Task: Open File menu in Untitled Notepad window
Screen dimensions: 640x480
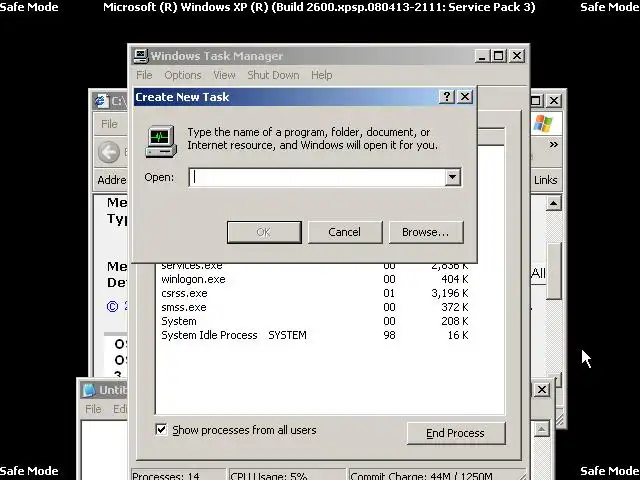Action: (93, 409)
